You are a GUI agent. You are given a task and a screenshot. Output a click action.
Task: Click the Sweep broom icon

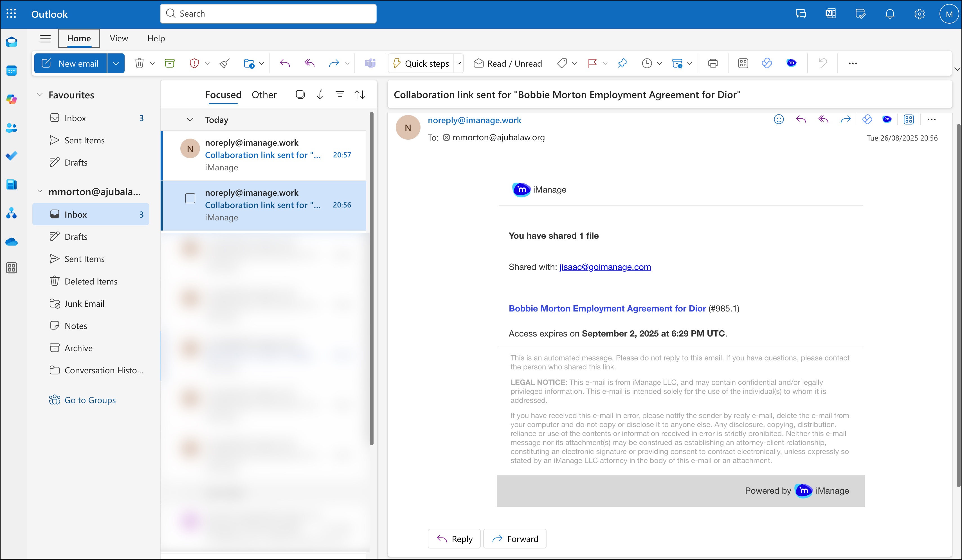tap(224, 63)
